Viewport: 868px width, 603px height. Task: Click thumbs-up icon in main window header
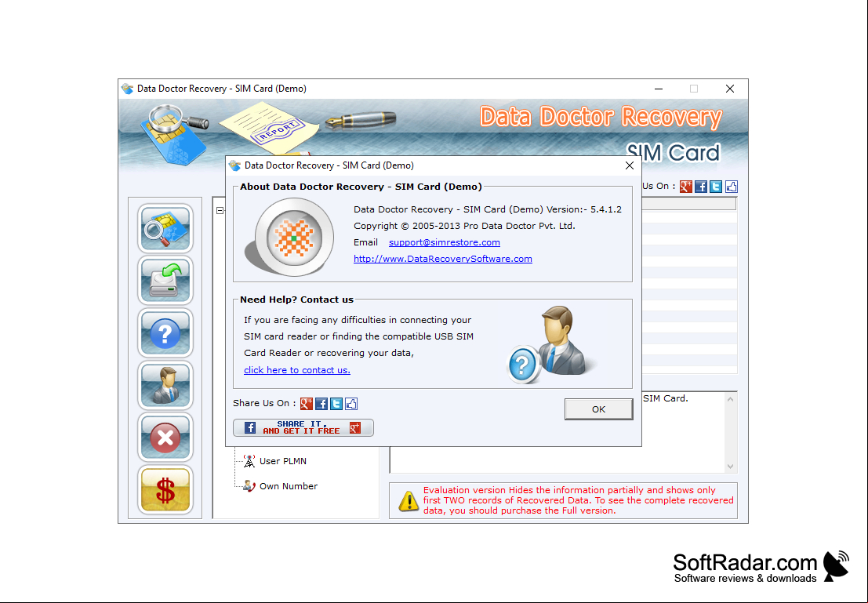(x=732, y=187)
